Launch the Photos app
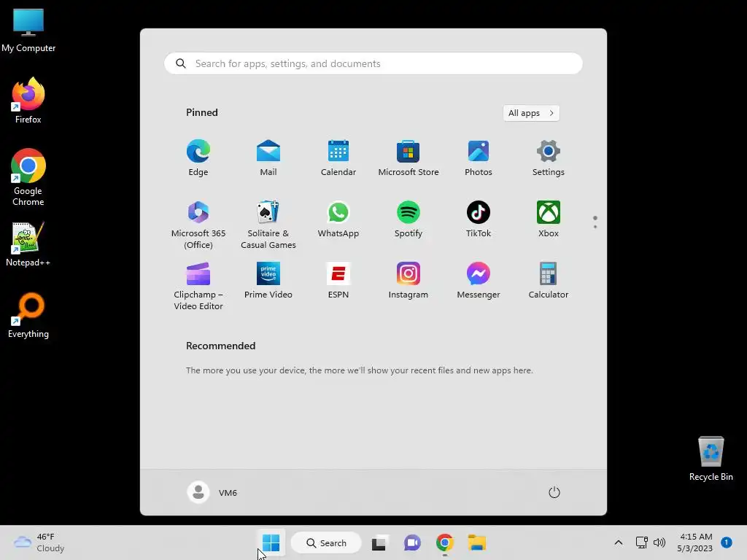The height and width of the screenshot is (560, 747). point(479,158)
